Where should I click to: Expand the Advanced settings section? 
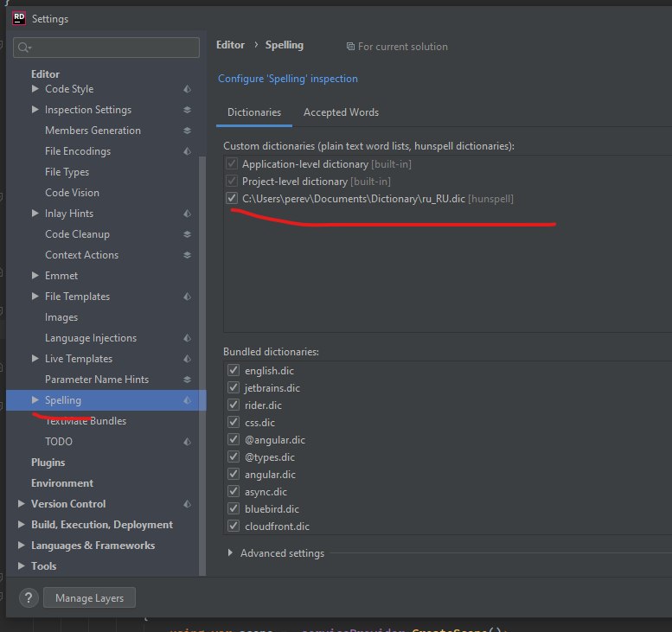coord(230,552)
